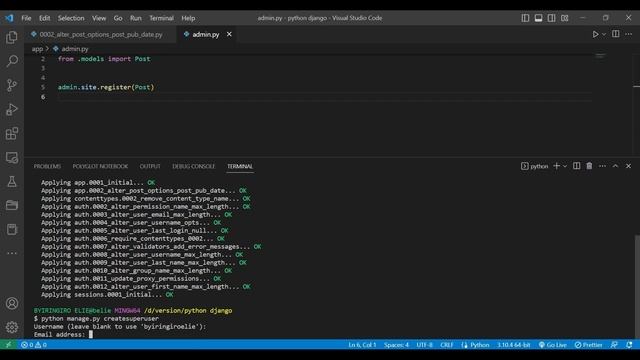The image size is (640, 360).
Task: Open errors and warnings count in status bar
Action: tap(34, 345)
